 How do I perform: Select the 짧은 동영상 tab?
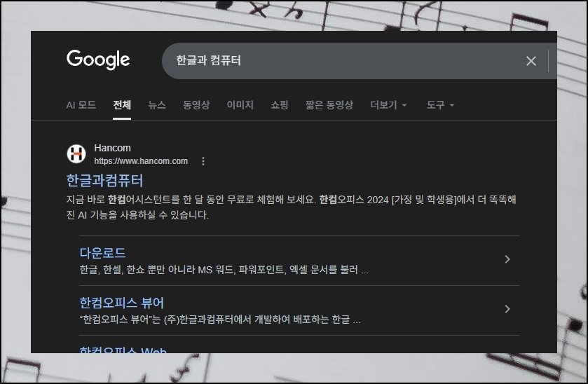tap(329, 105)
